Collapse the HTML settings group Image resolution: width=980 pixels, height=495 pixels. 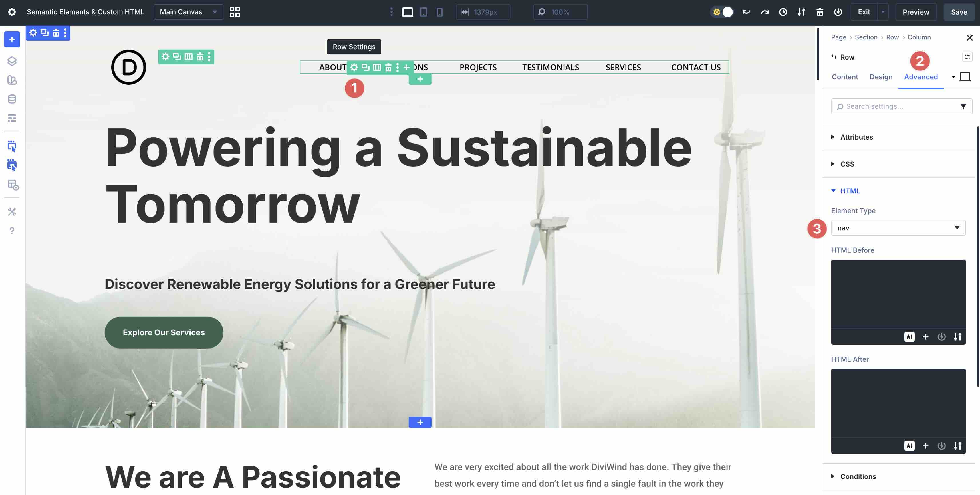[x=850, y=191]
